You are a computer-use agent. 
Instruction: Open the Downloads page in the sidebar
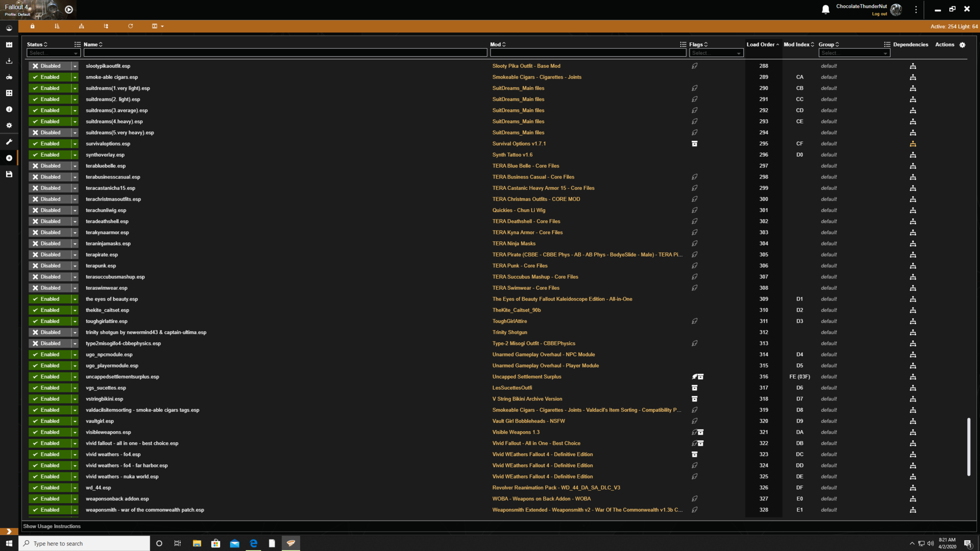click(x=9, y=61)
